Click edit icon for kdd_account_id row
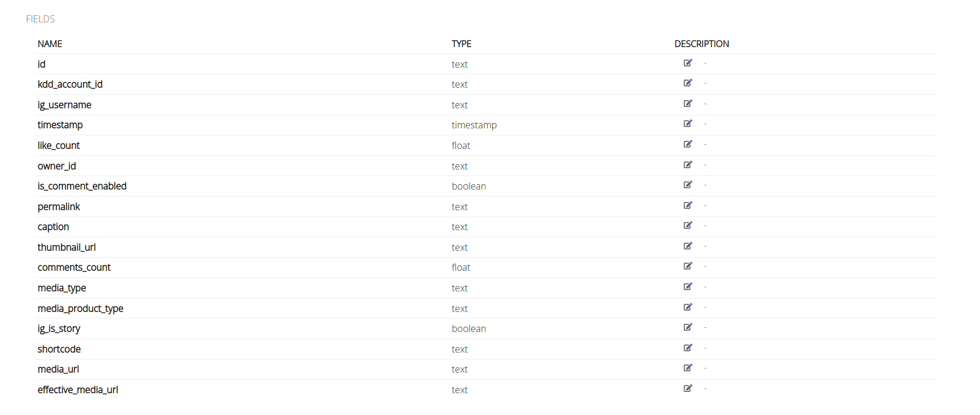This screenshot has height=415, width=980. click(x=688, y=83)
